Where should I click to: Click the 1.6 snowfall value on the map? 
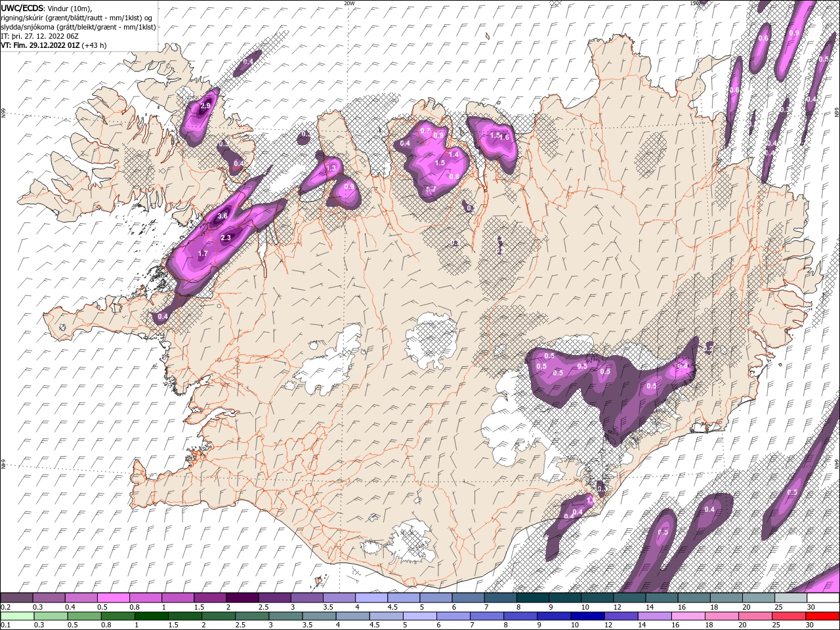coord(505,137)
